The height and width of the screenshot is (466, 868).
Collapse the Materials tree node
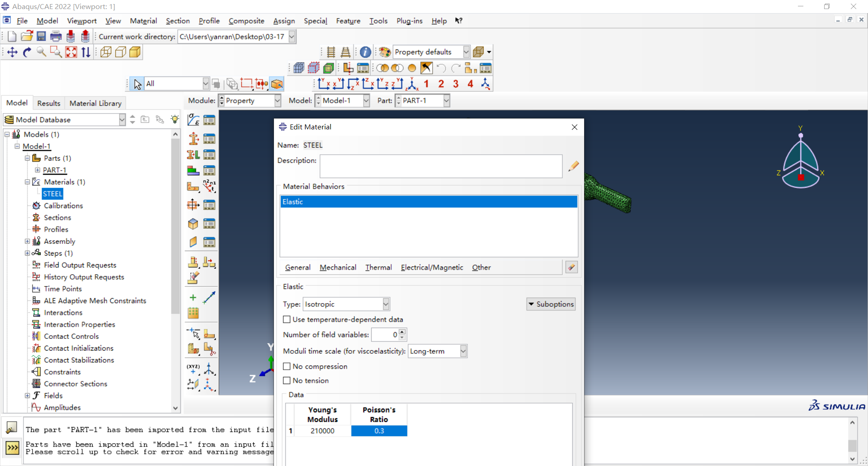27,182
